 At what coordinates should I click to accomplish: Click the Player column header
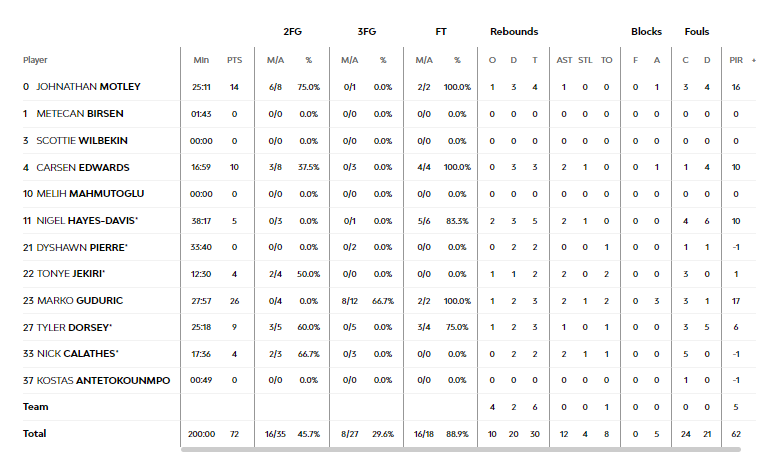click(x=35, y=60)
